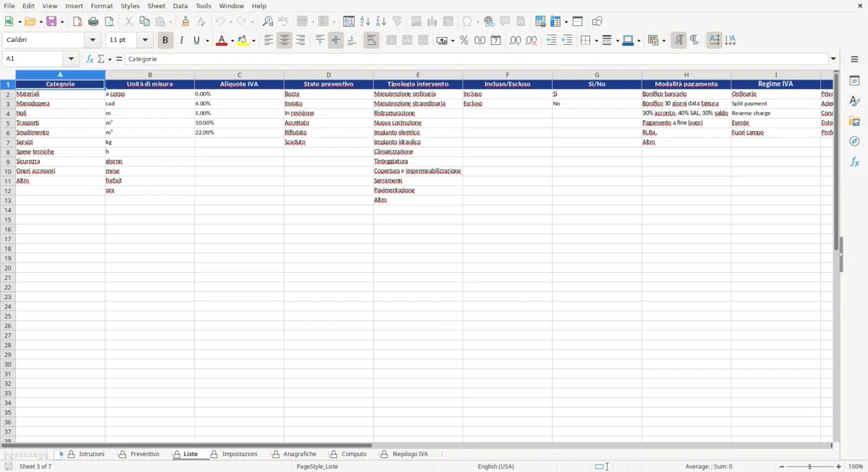Open the Data menu
The image size is (868, 472).
[180, 6]
